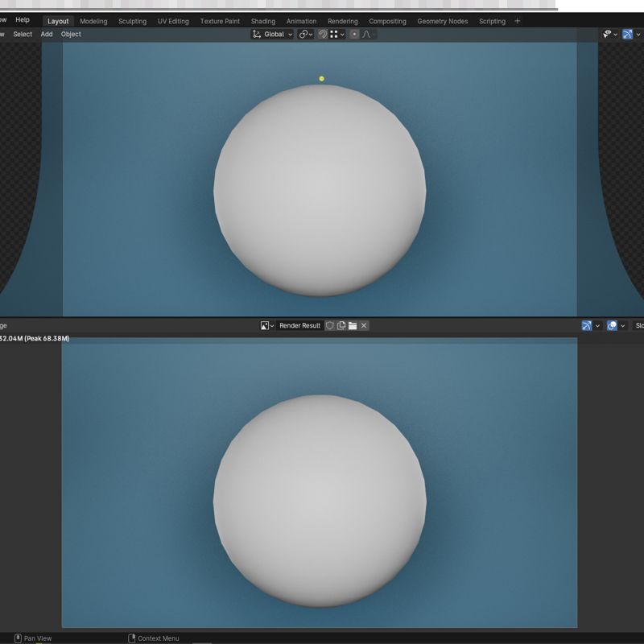Expand viewport visibility dropdown arrow
644x644 pixels.
pyautogui.click(x=615, y=35)
